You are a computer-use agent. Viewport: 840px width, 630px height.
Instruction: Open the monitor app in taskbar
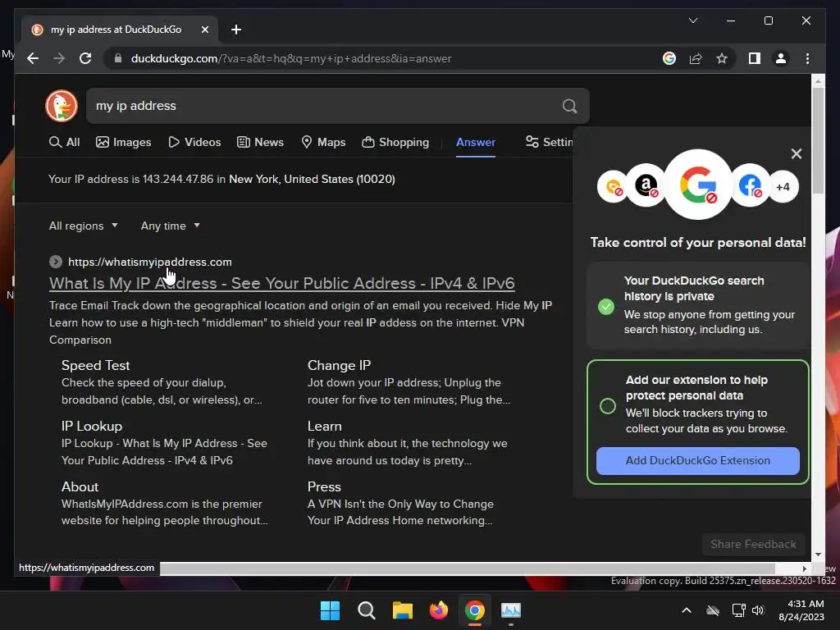(510, 610)
